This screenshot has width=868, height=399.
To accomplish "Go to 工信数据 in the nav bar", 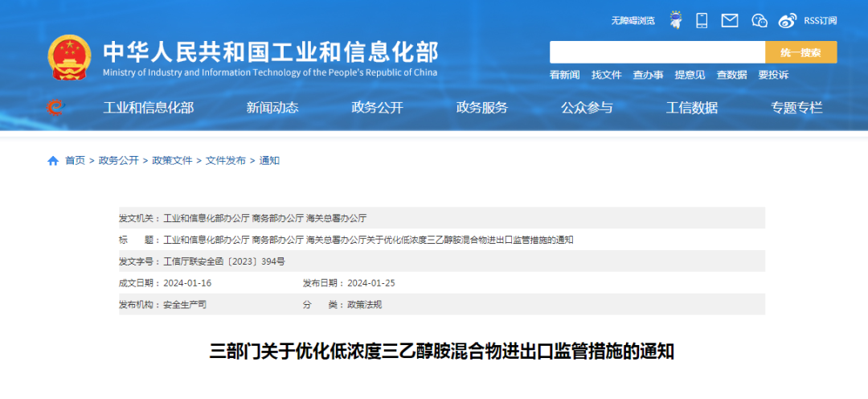I will [x=692, y=108].
